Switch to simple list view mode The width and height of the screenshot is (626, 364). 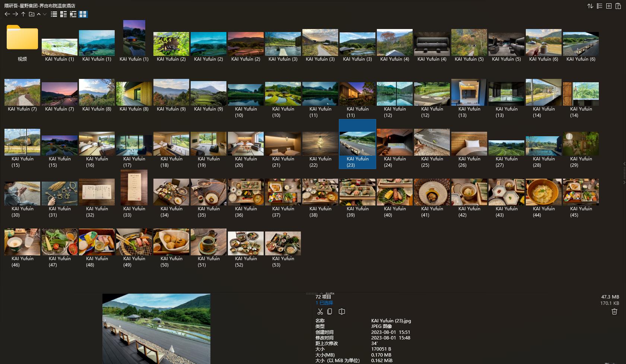coord(54,14)
